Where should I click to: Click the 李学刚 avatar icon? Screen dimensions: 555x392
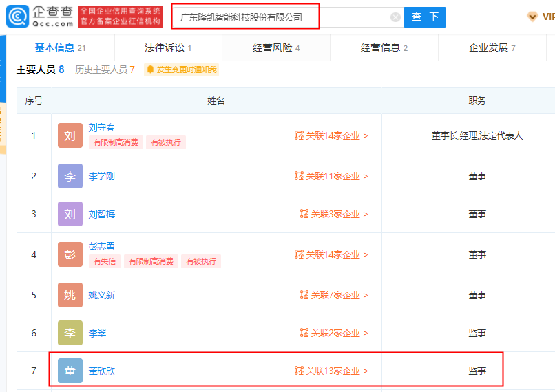pos(70,176)
